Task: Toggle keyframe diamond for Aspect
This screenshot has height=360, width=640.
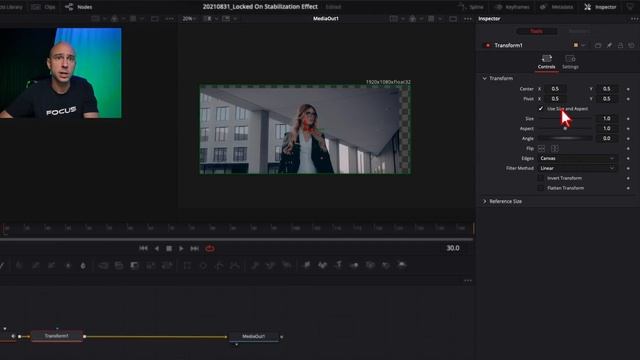Action: [628, 129]
